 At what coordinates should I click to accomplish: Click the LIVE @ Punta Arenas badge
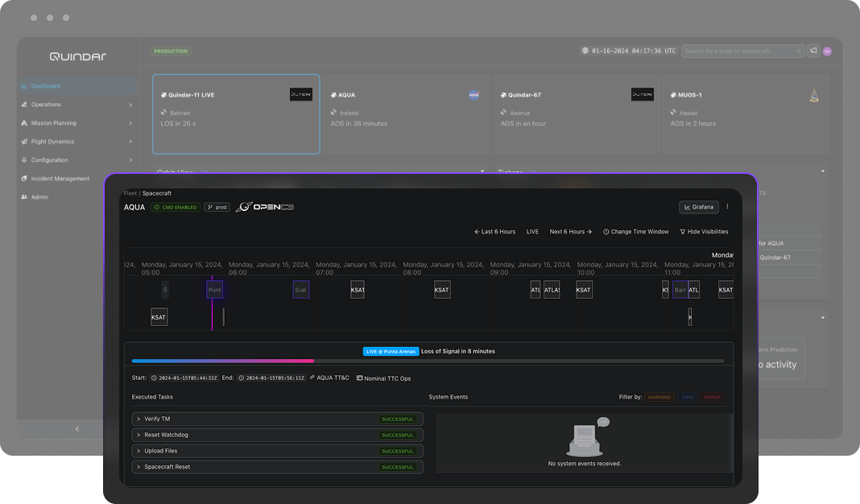[x=391, y=352]
